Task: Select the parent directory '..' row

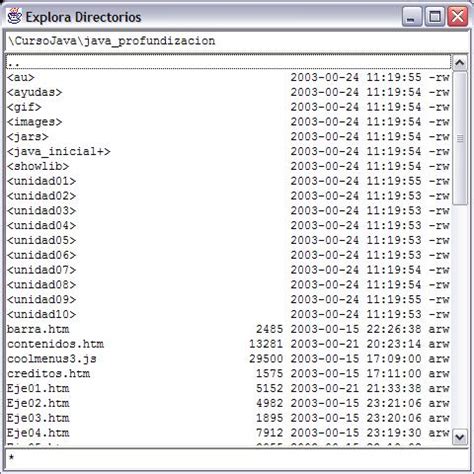Action: 229,62
